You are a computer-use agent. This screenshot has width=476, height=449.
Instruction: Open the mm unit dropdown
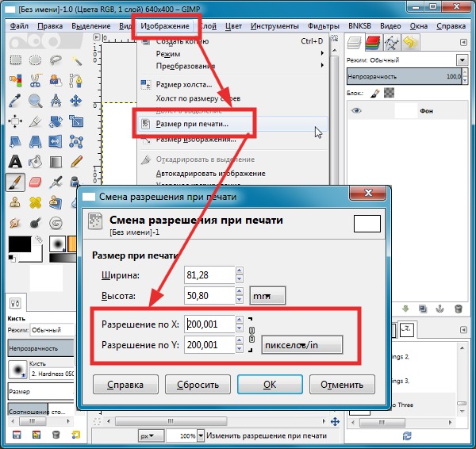(267, 295)
